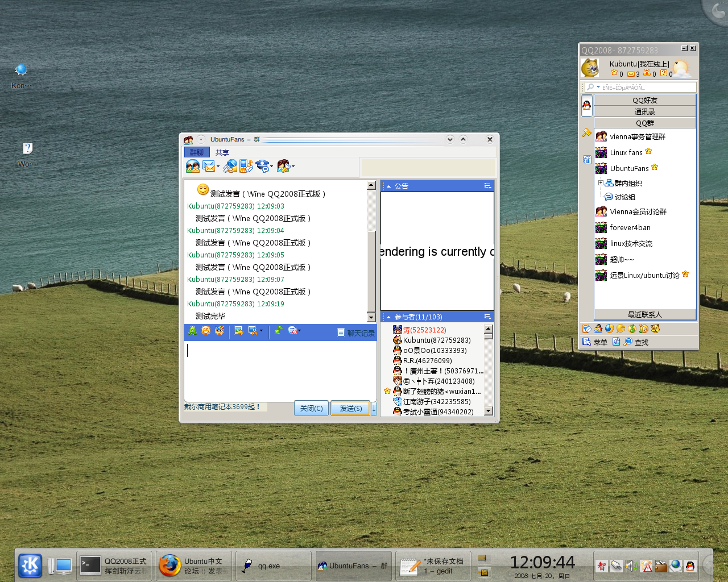This screenshot has width=728, height=582.
Task: Click the send picture icon
Action: (239, 330)
